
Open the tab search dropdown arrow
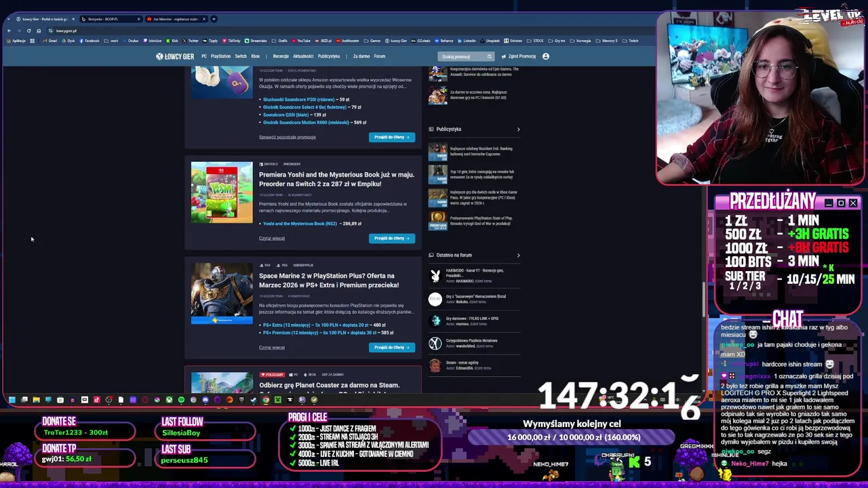(x=8, y=19)
